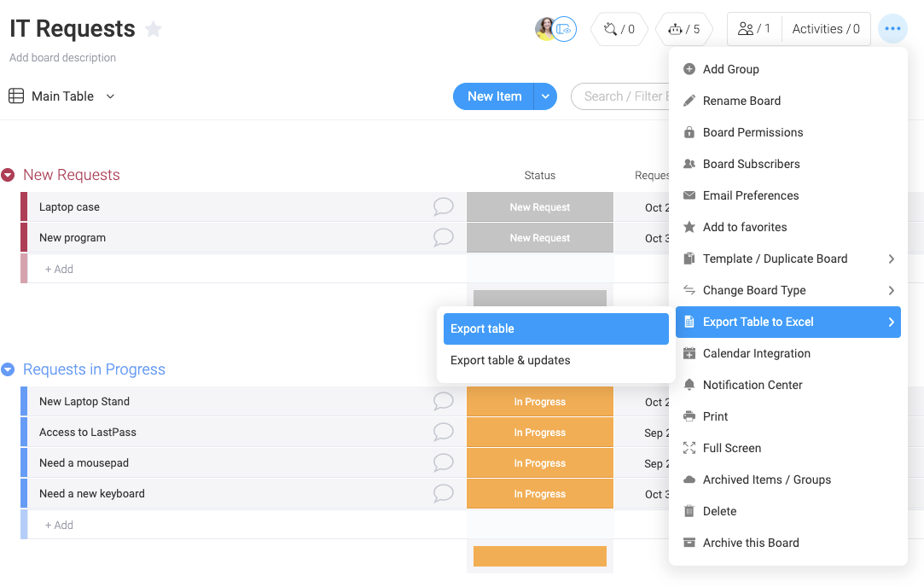Change status of New program row
The image size is (924, 587).
tap(540, 237)
